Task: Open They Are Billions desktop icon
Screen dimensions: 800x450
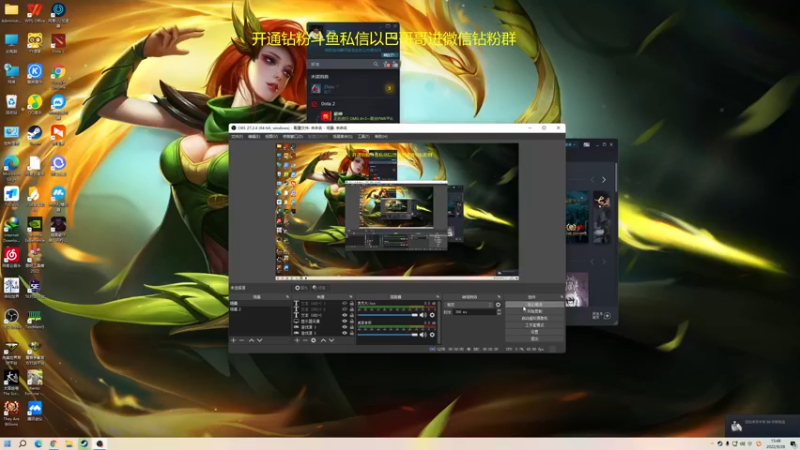Action: coord(11,411)
